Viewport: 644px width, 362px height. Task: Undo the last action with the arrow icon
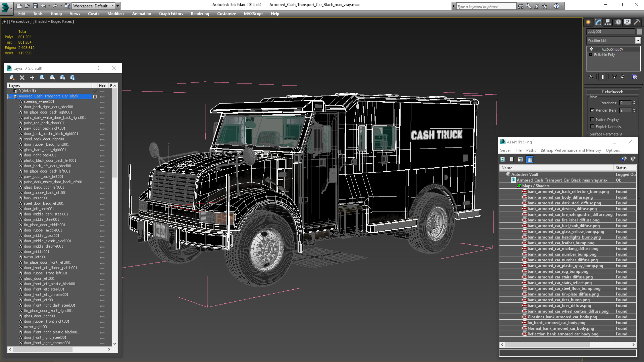click(43, 6)
